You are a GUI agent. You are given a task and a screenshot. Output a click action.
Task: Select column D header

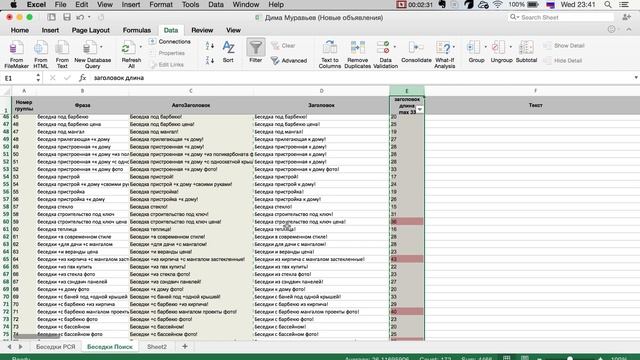[321, 91]
